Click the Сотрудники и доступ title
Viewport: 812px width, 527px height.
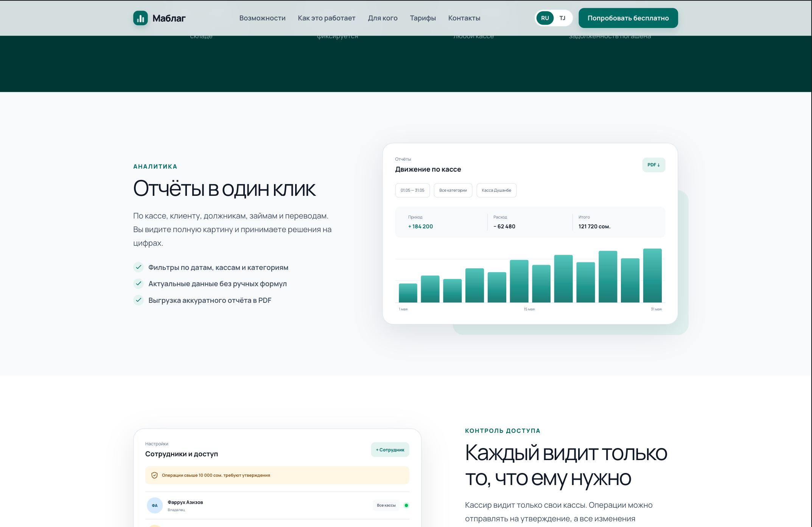182,454
